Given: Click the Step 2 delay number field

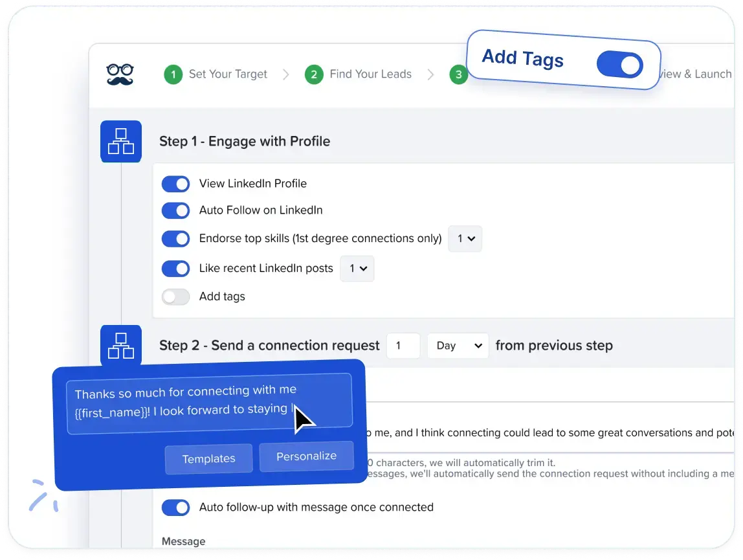Looking at the screenshot, I should coord(403,346).
